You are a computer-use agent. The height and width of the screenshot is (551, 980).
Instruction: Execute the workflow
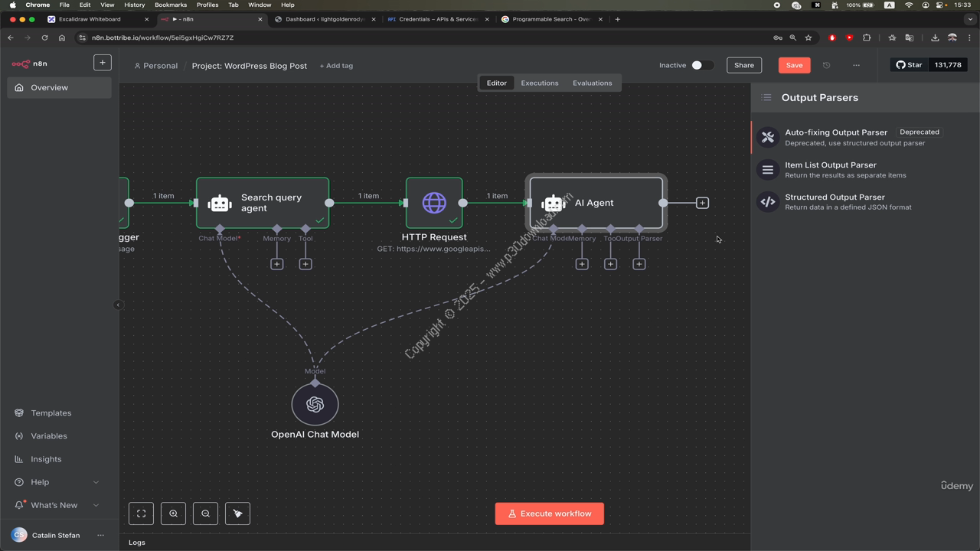point(550,514)
